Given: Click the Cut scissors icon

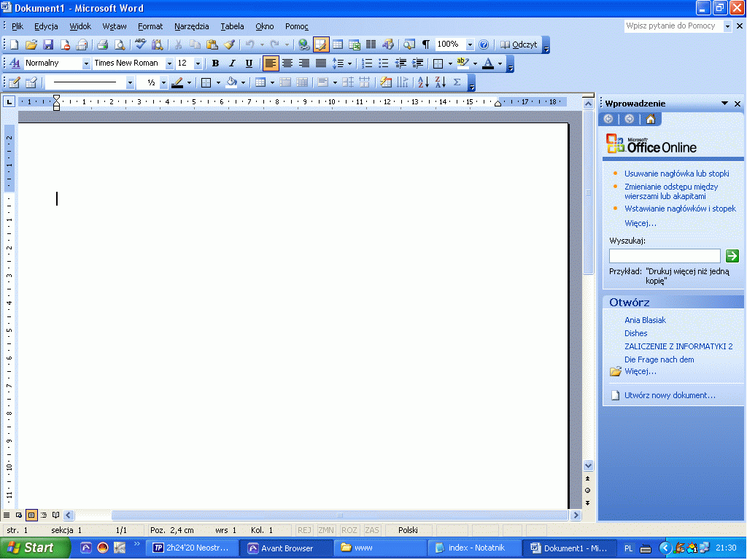Looking at the screenshot, I should 178,44.
